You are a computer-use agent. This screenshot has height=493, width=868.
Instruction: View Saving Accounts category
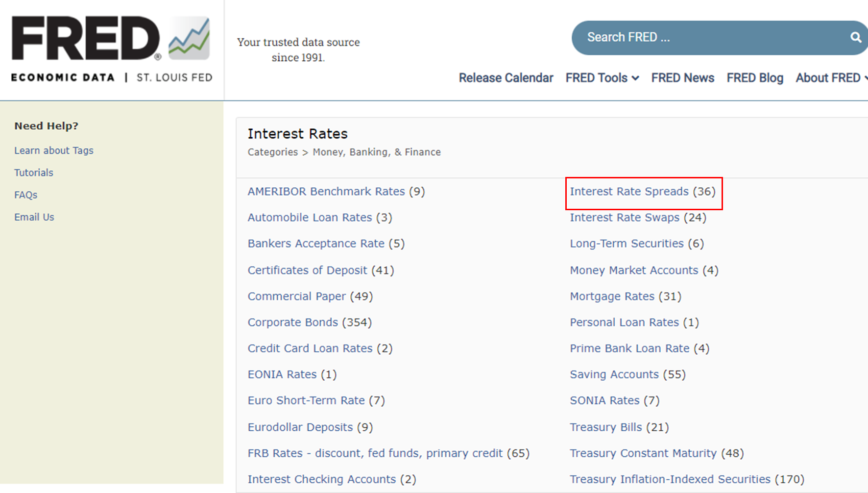(x=614, y=374)
